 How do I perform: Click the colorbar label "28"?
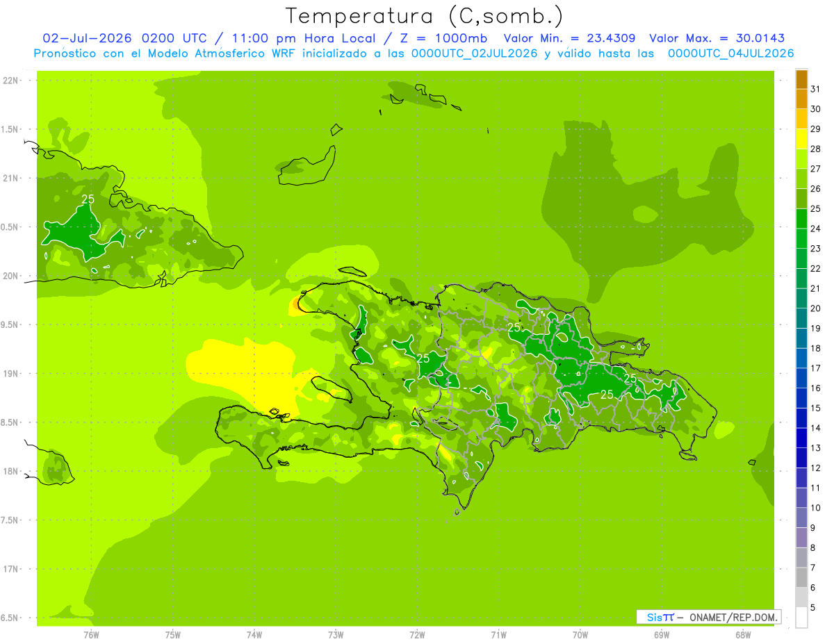click(x=816, y=149)
